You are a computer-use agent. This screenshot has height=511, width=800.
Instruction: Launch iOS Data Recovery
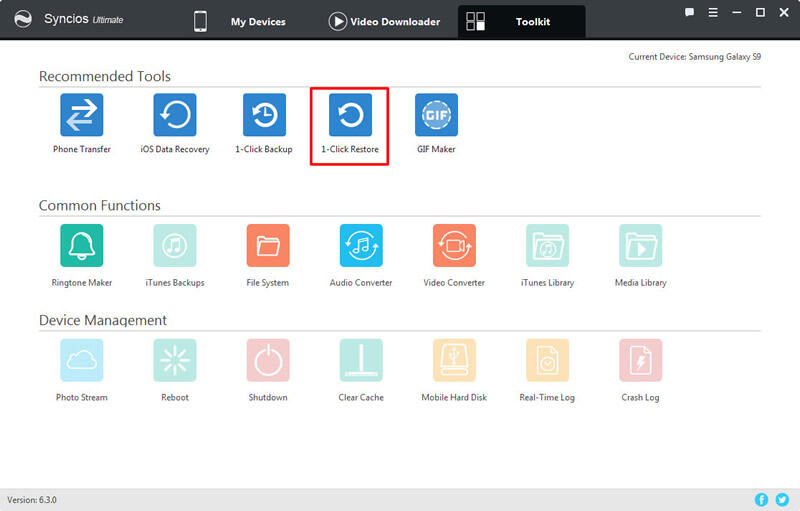click(x=175, y=115)
